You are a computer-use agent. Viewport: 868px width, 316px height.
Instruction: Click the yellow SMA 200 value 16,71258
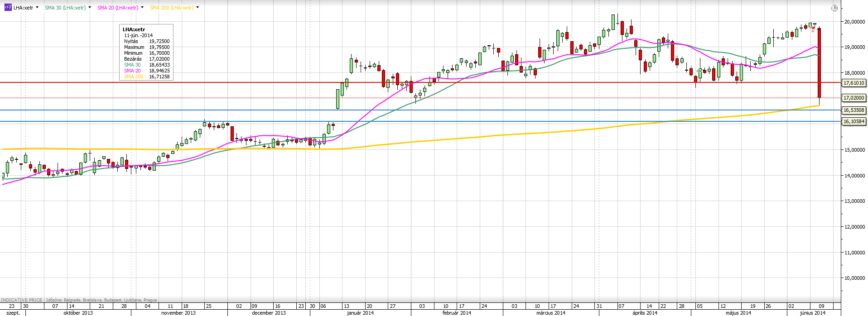pos(159,77)
